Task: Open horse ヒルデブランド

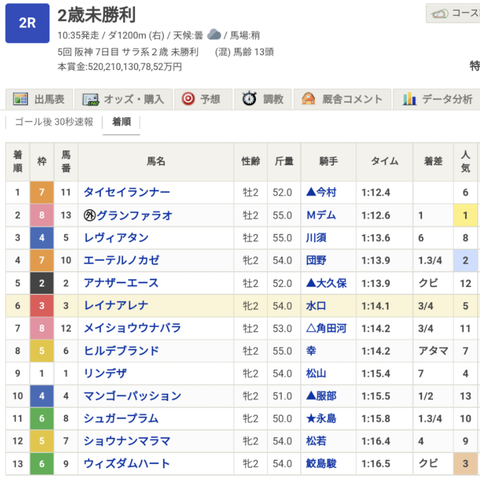Action: pyautogui.click(x=121, y=351)
